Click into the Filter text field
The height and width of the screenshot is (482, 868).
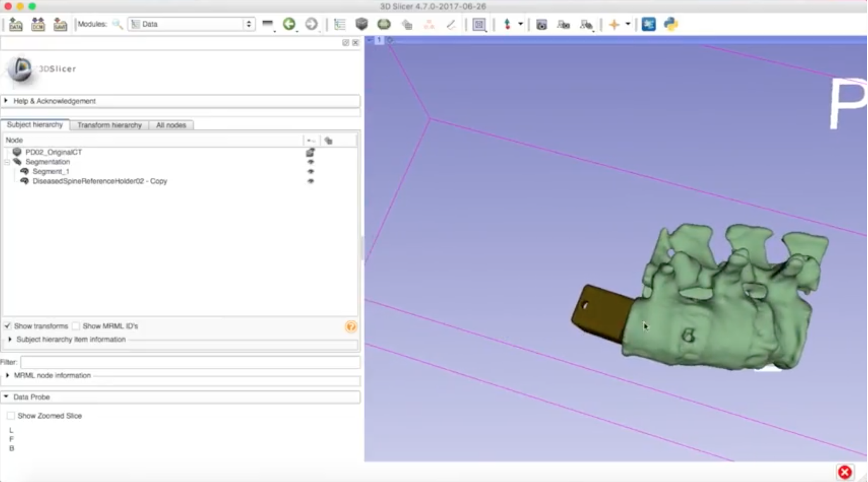point(190,362)
